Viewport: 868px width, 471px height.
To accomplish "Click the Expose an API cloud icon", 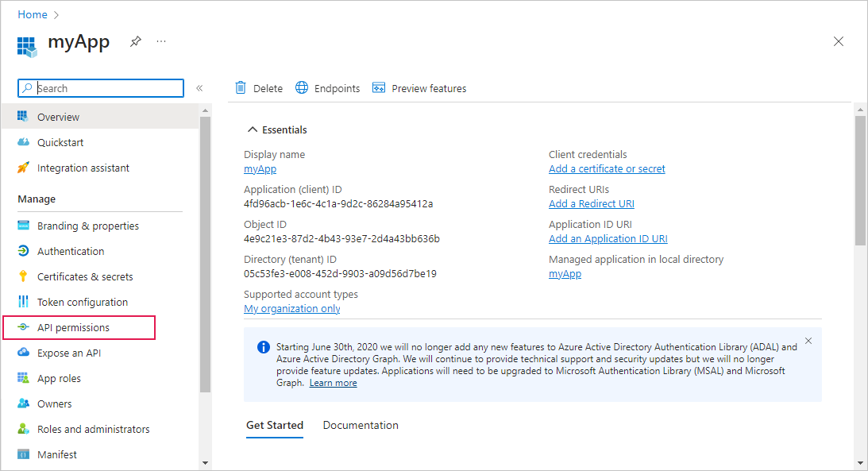I will pos(23,352).
